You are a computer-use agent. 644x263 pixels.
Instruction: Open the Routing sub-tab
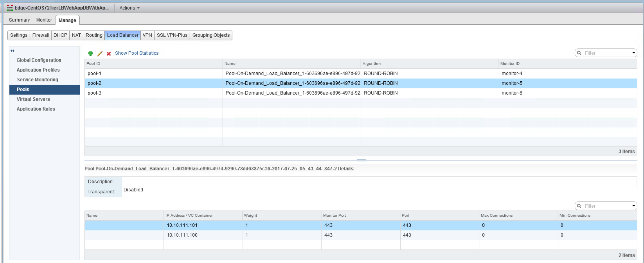pos(94,35)
